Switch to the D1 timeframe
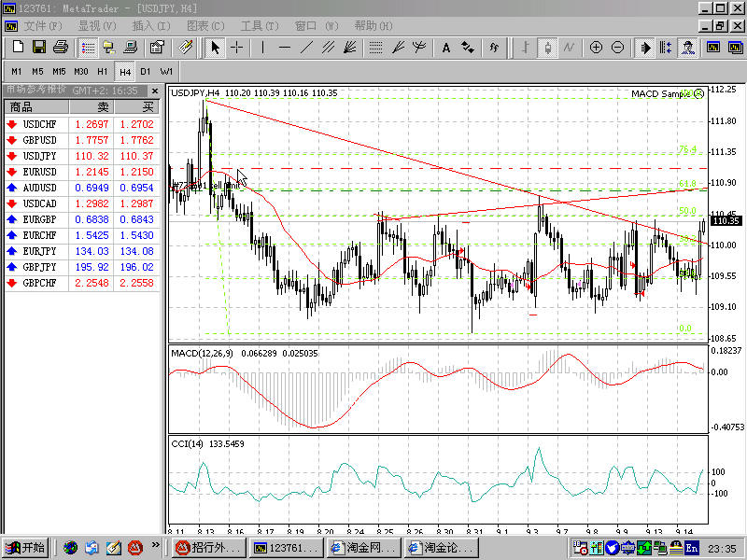This screenshot has width=747, height=560. coord(146,71)
